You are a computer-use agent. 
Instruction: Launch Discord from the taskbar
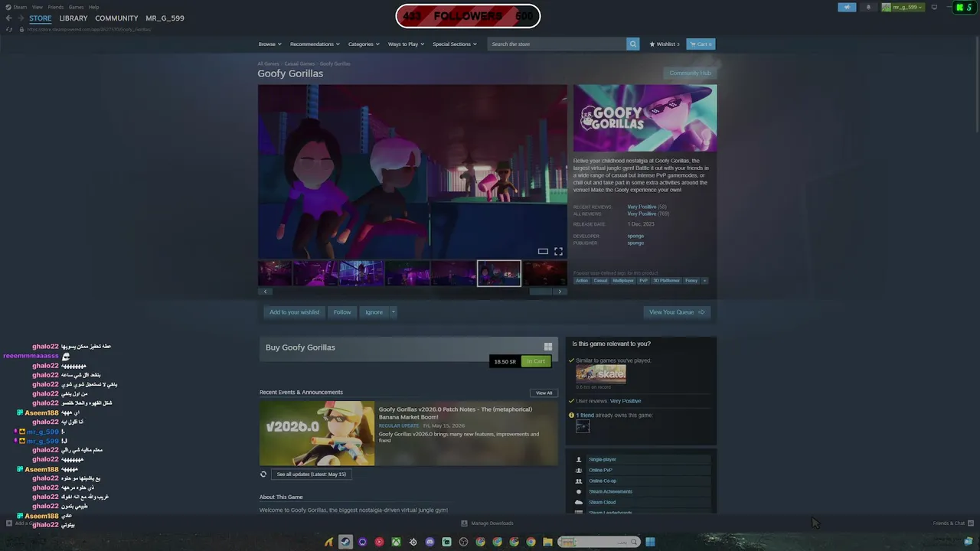[x=430, y=542]
